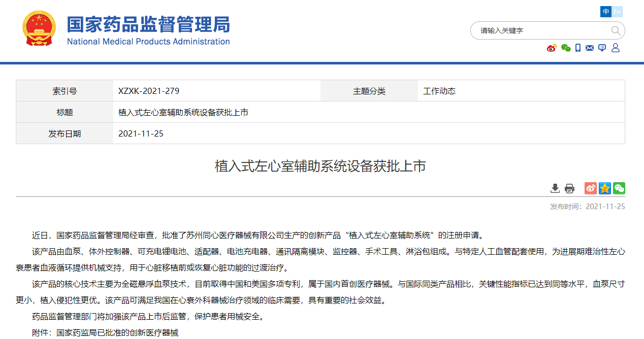Click the 工作动态 topic category

[x=439, y=91]
